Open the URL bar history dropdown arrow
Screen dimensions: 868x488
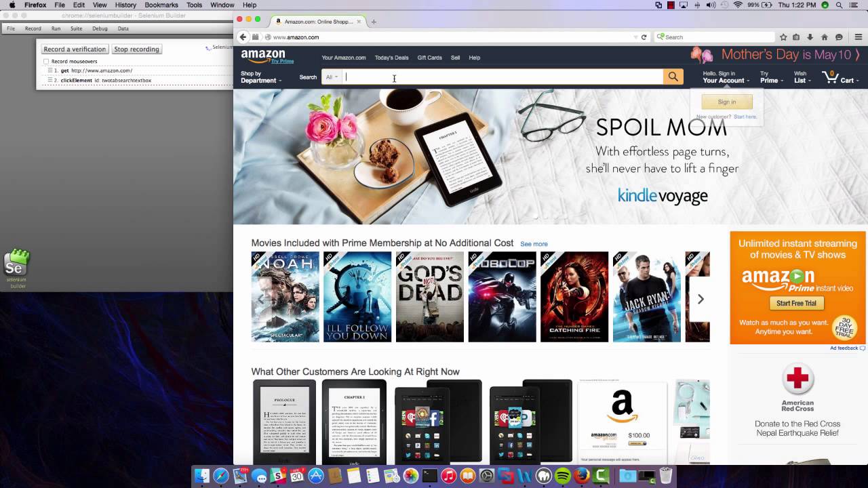pos(635,37)
